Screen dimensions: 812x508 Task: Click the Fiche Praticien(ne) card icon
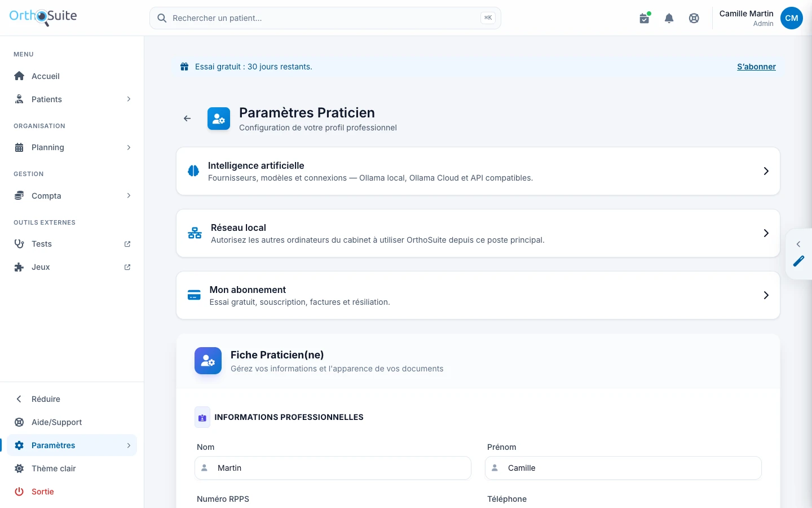(208, 361)
